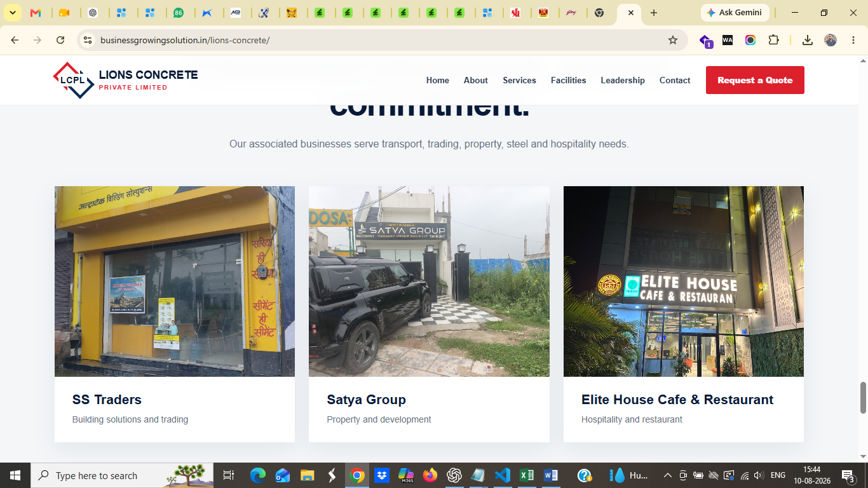
Task: Open the Chrome three-dot menu
Action: pyautogui.click(x=852, y=40)
